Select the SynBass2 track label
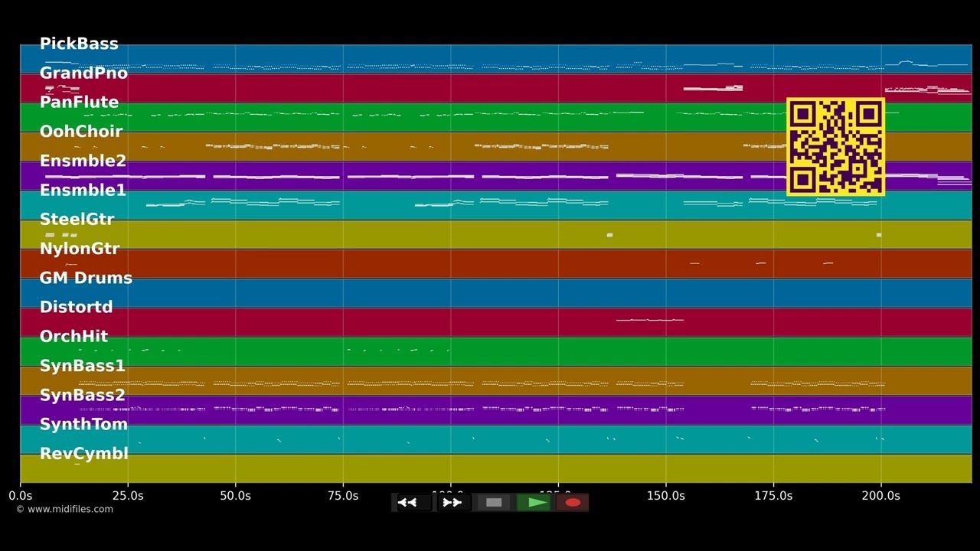 (x=82, y=395)
